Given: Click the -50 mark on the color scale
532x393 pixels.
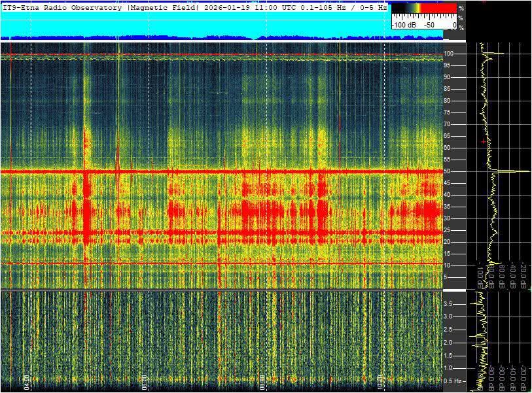Looking at the screenshot, I should (x=429, y=25).
